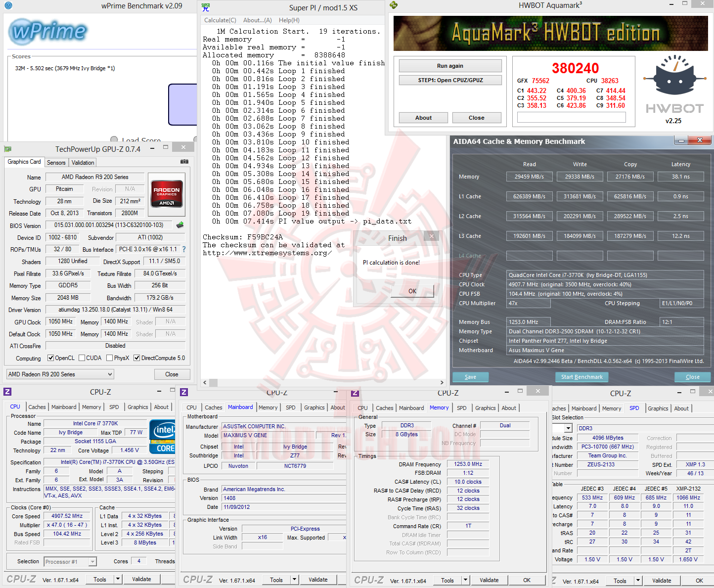This screenshot has width=714, height=588.
Task: Click Validate in the CPU-Z CPU window
Action: [x=141, y=579]
